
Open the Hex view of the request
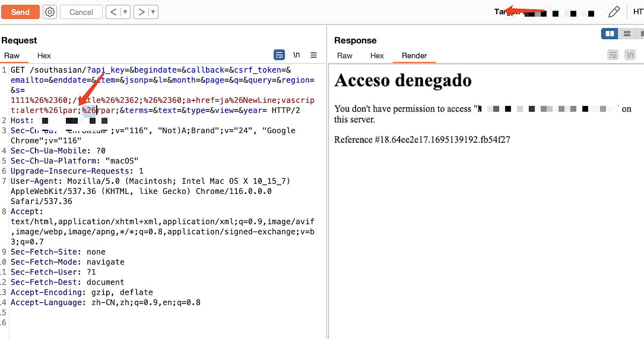pos(44,56)
